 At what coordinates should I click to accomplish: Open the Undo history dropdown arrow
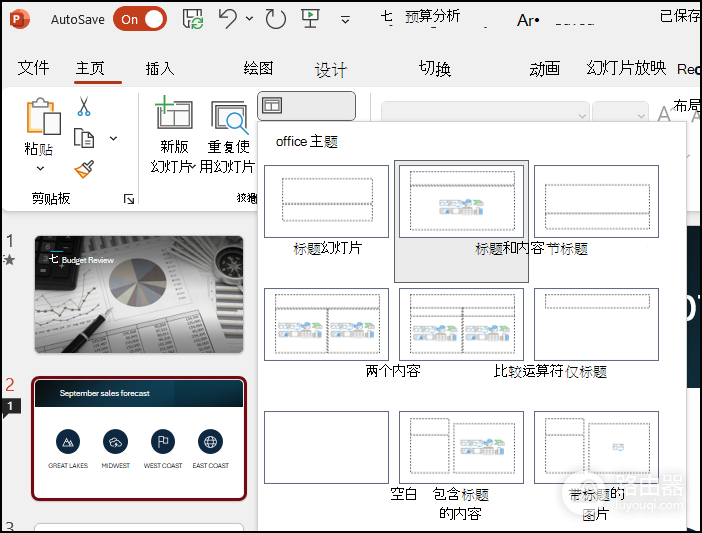tap(249, 19)
